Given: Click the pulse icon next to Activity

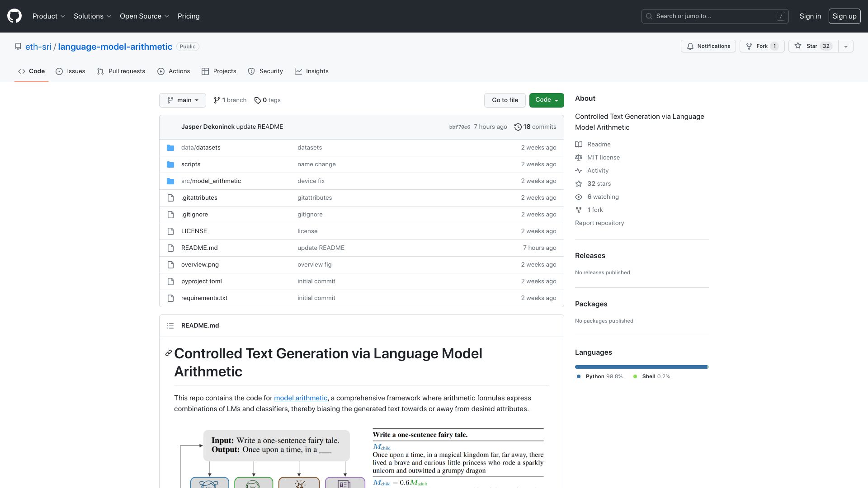Looking at the screenshot, I should click(579, 171).
